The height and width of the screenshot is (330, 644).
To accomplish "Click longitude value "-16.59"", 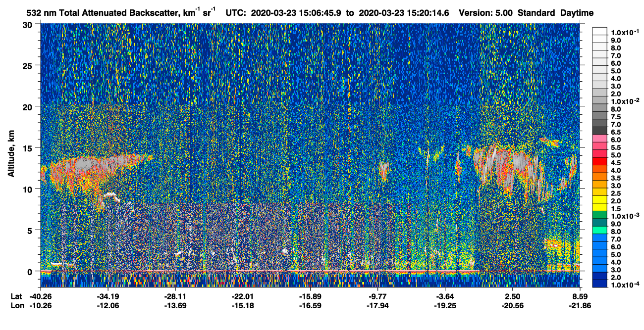I will point(310,306).
